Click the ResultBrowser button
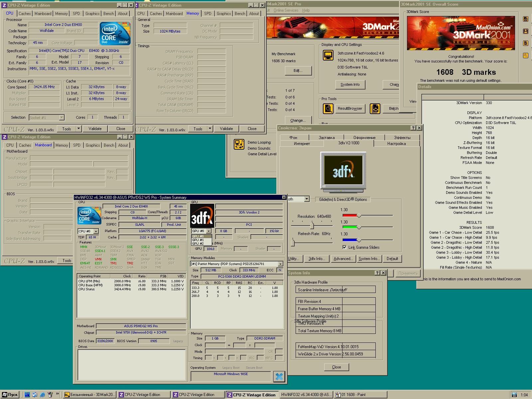 350,108
